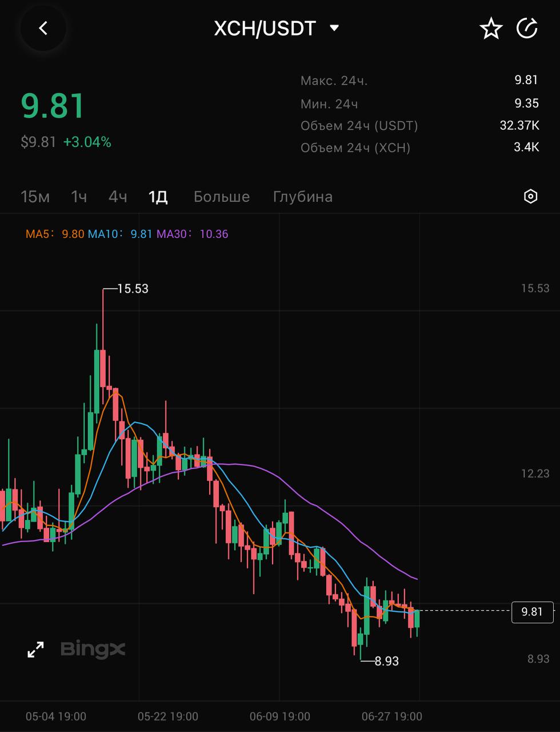Open chart settings hexagon icon
560x732 pixels.
click(531, 197)
